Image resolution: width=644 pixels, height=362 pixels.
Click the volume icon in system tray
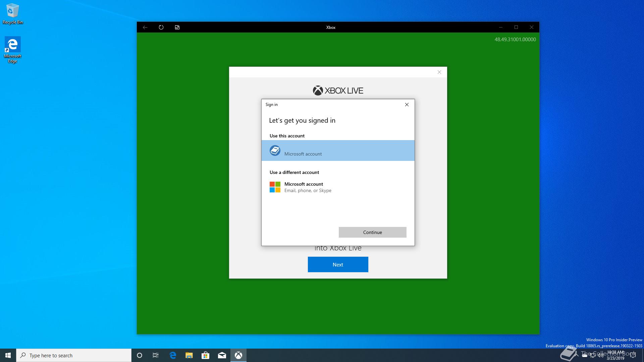[601, 355]
